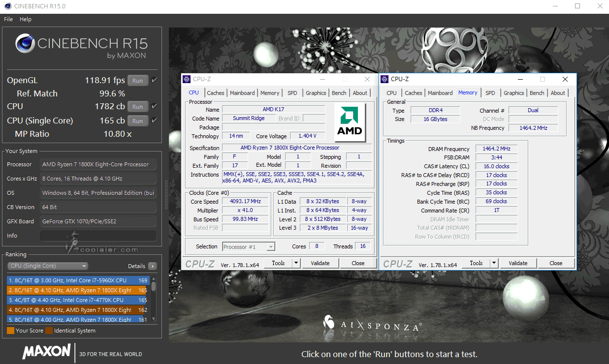Image resolution: width=609 pixels, height=364 pixels.
Task: Select ranking row 5, Ryzen at 4.00 GHz
Action: 78,319
